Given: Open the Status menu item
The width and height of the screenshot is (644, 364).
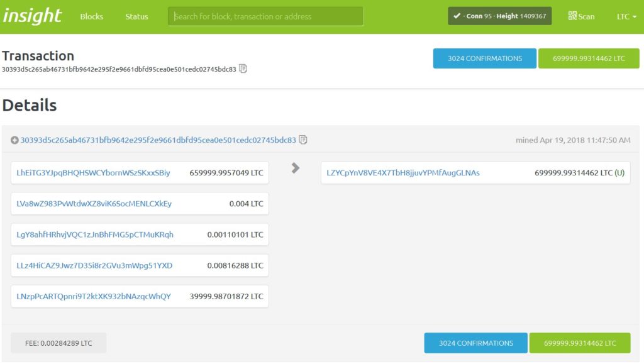Looking at the screenshot, I should click(136, 16).
